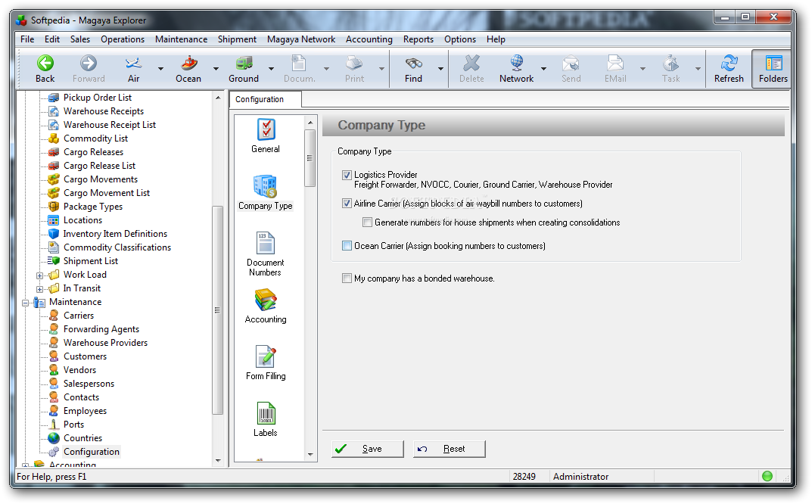
Task: Open Employees in the tree
Action: [85, 411]
